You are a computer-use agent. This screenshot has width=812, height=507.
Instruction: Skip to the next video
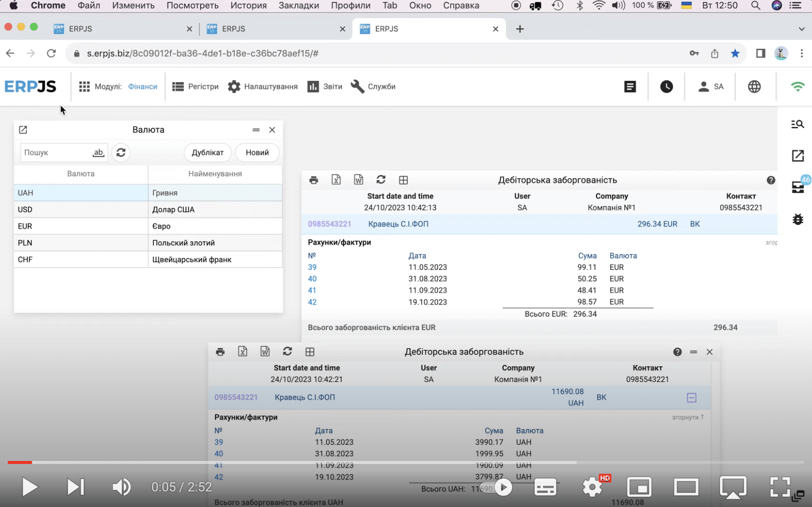[75, 487]
